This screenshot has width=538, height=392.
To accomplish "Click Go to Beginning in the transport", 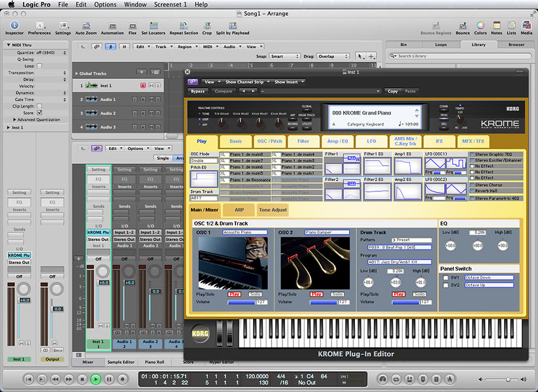I will [29, 379].
